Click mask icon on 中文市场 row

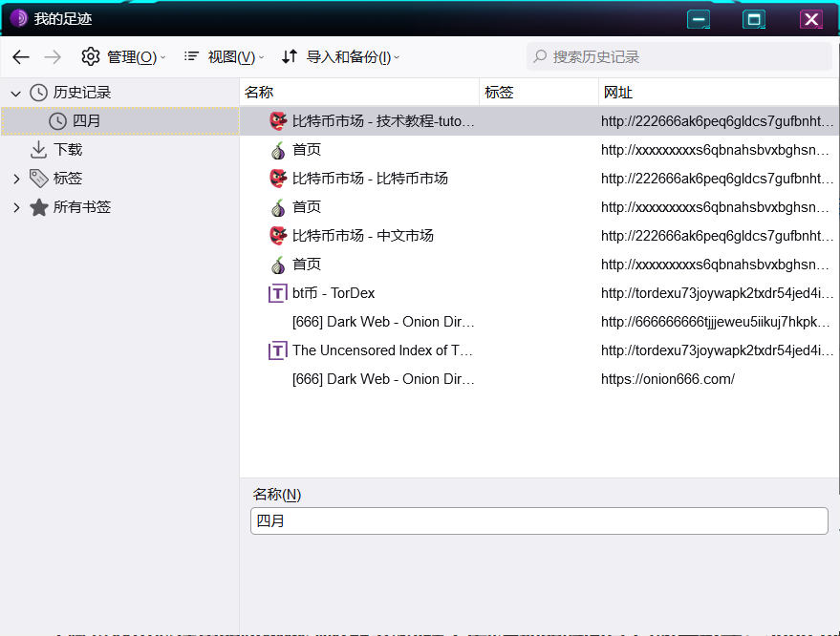(278, 236)
